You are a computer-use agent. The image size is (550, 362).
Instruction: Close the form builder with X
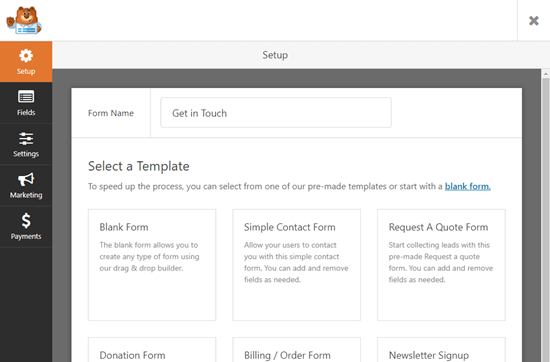[534, 21]
